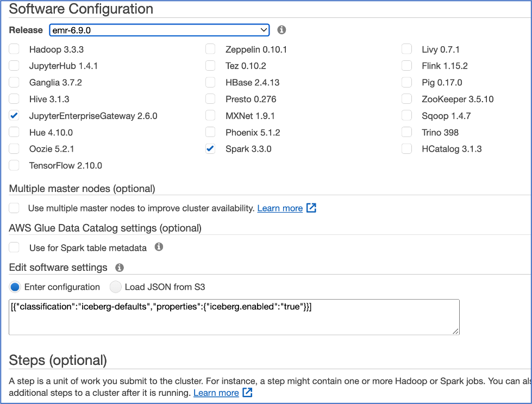
Task: Select the ZooKeeper 3.5.10 checkbox
Action: [407, 99]
